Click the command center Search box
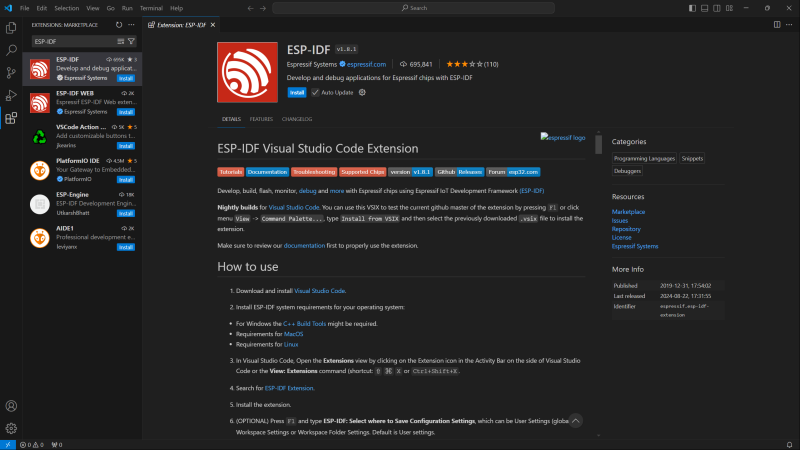 click(x=414, y=8)
